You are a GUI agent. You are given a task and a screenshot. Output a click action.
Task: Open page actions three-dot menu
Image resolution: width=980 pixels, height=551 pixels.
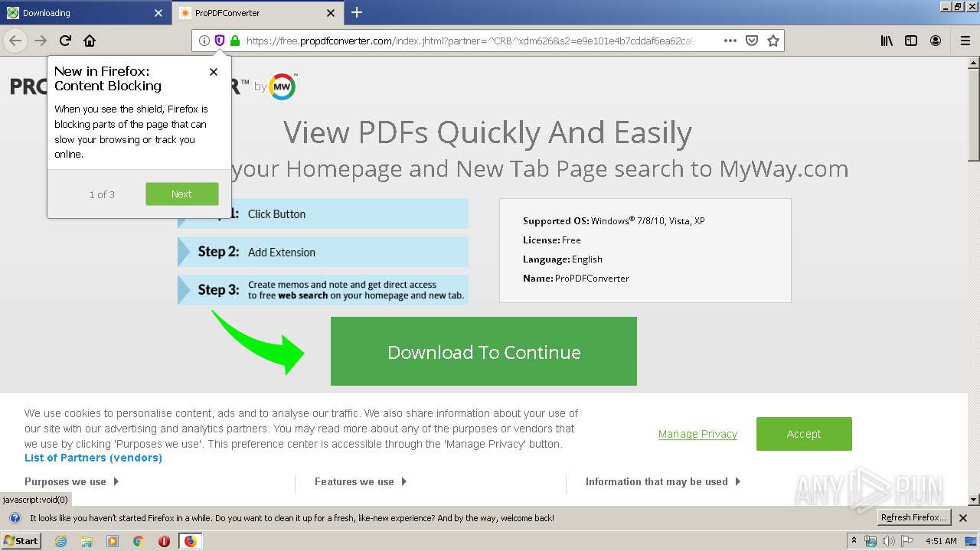pyautogui.click(x=730, y=41)
